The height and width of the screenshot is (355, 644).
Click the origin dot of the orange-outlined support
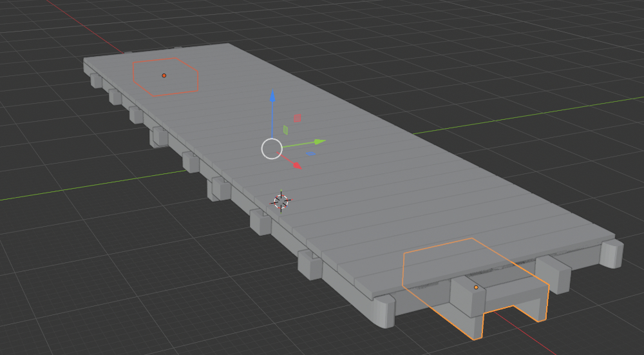tap(476, 287)
